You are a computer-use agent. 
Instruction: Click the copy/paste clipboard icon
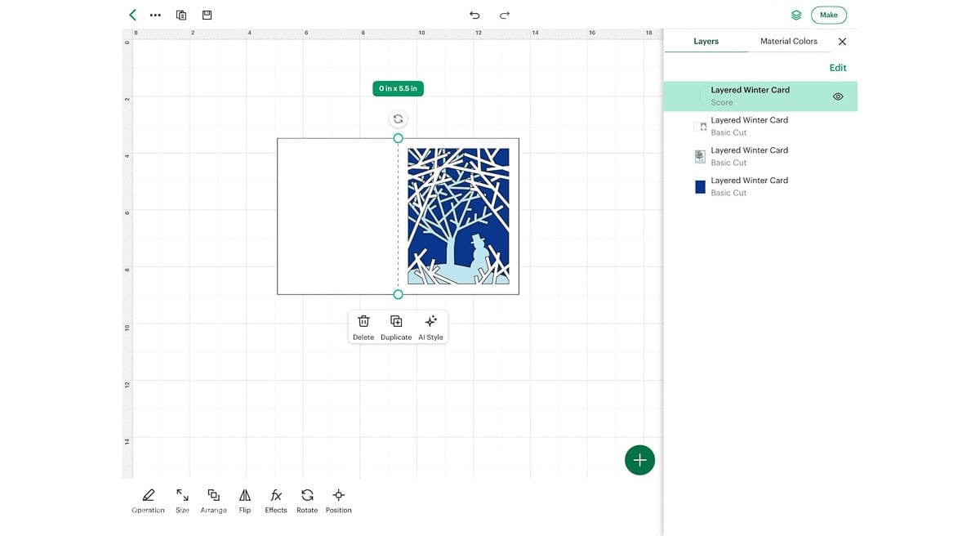181,15
